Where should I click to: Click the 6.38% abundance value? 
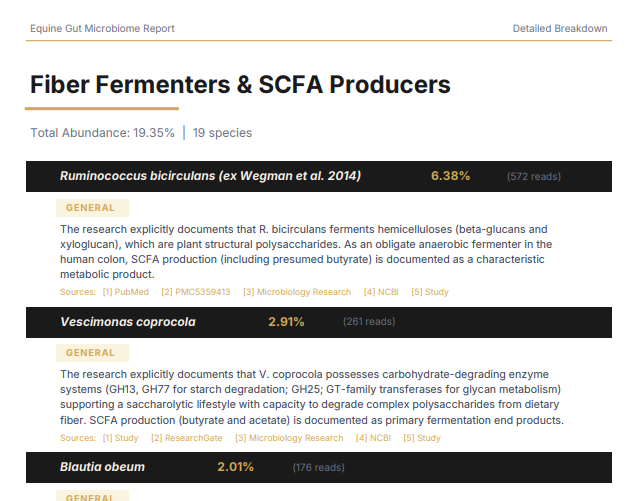(450, 176)
